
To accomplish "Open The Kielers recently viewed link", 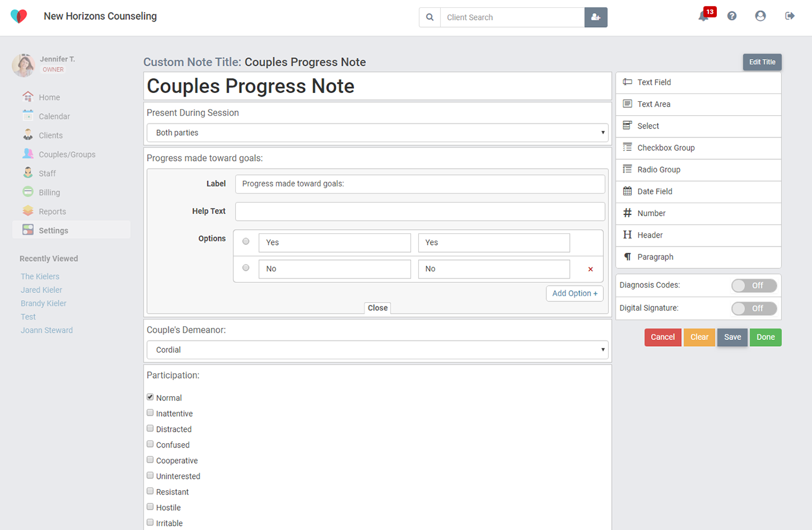I will [x=40, y=276].
